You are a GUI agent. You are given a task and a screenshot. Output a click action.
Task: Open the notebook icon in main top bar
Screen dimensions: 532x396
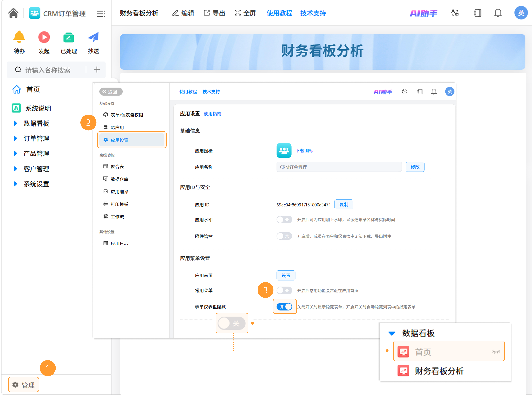477,13
